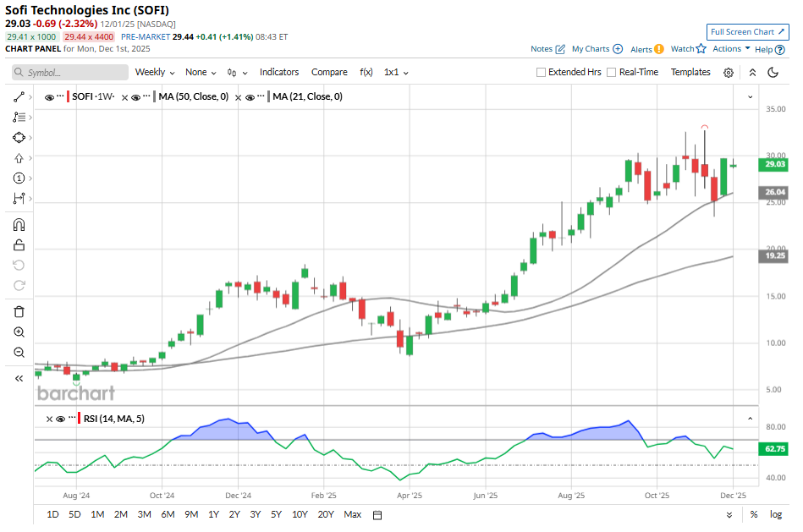Expand bottom options double chevron
The height and width of the screenshot is (532, 803).
click(x=729, y=515)
